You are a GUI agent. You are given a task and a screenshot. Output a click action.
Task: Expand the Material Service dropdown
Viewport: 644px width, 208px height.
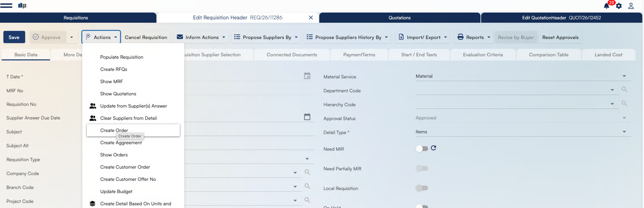point(624,76)
